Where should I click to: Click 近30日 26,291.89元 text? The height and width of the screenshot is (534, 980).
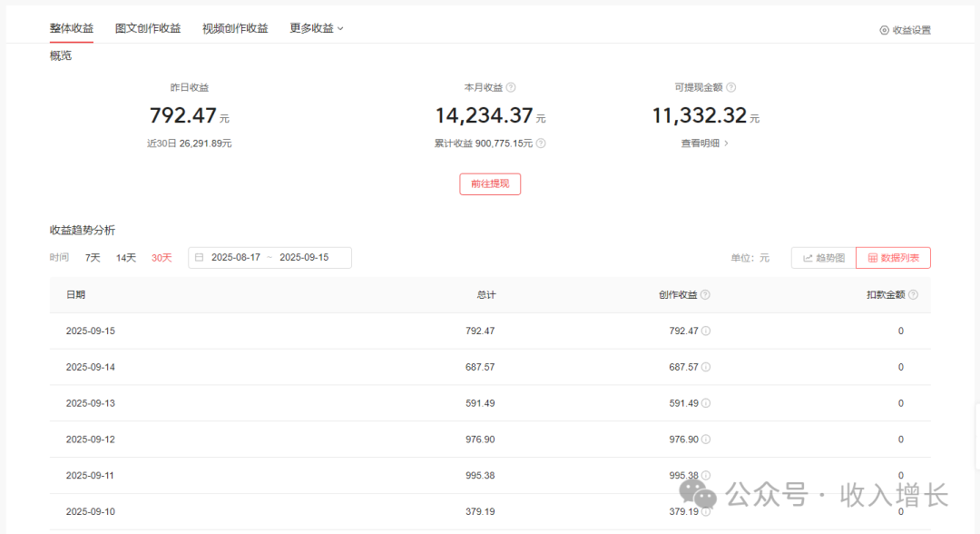190,143
